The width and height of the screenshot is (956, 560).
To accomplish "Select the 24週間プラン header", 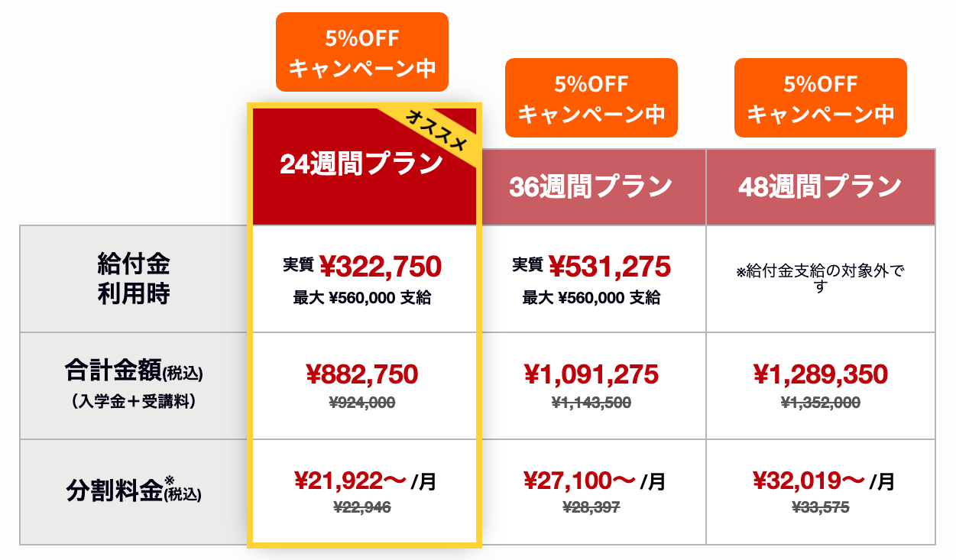I will (361, 164).
